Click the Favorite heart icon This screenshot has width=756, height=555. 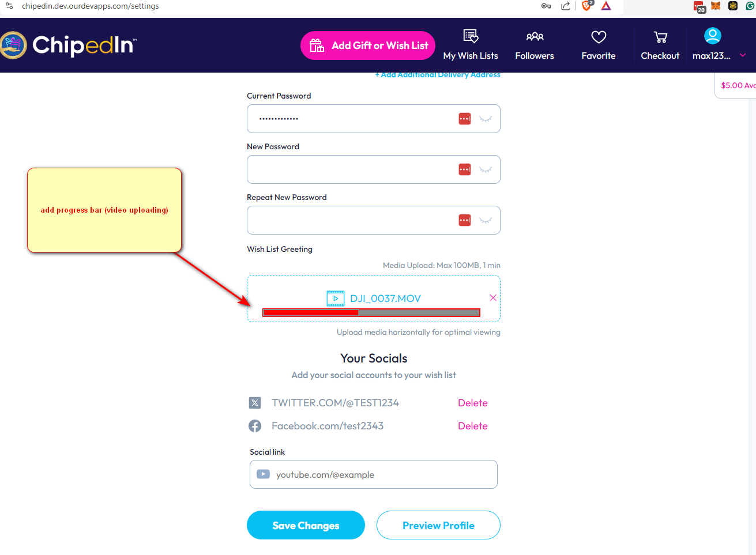(599, 37)
